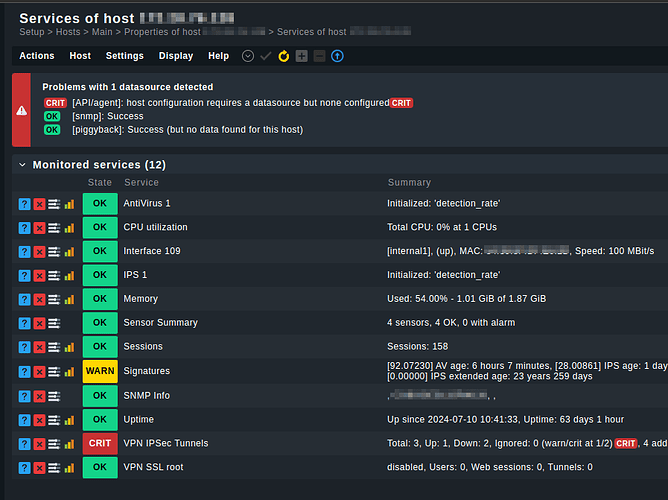The image size is (668, 500).
Task: Click the bar graph icon for Interface 109
Action: click(69, 252)
